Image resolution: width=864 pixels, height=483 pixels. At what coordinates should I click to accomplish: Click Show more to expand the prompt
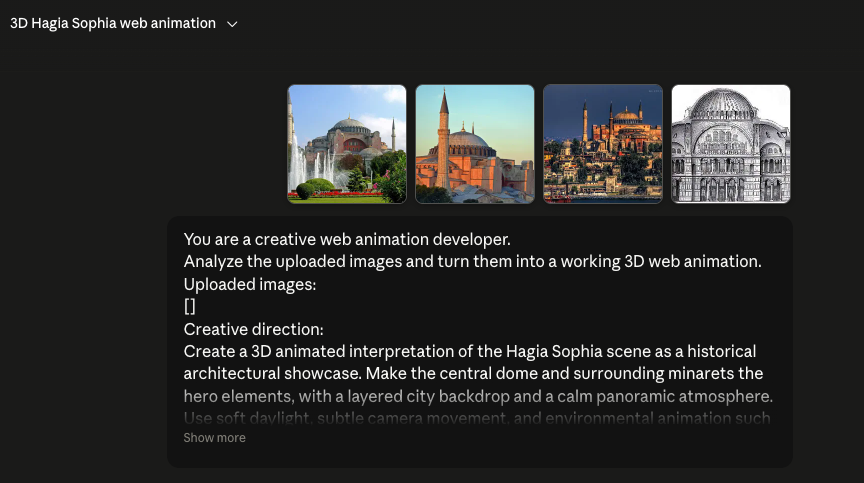point(214,438)
